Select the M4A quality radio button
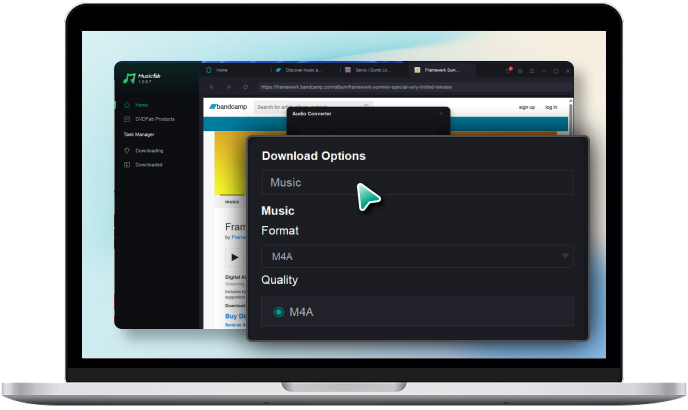 point(279,312)
